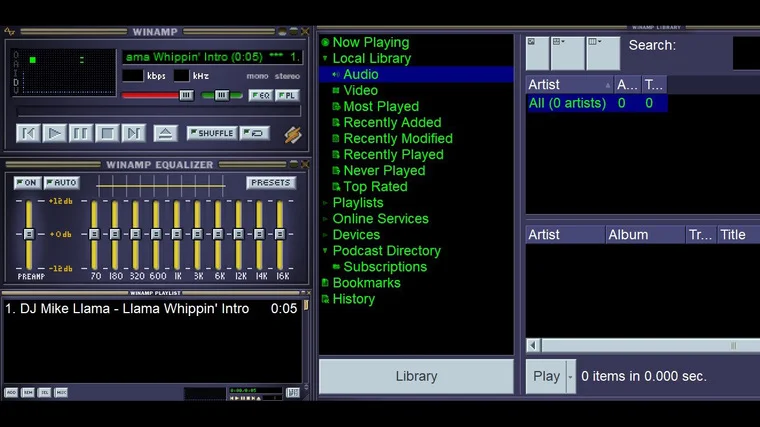
Task: Open Now Playing in library tree
Action: [x=371, y=43]
